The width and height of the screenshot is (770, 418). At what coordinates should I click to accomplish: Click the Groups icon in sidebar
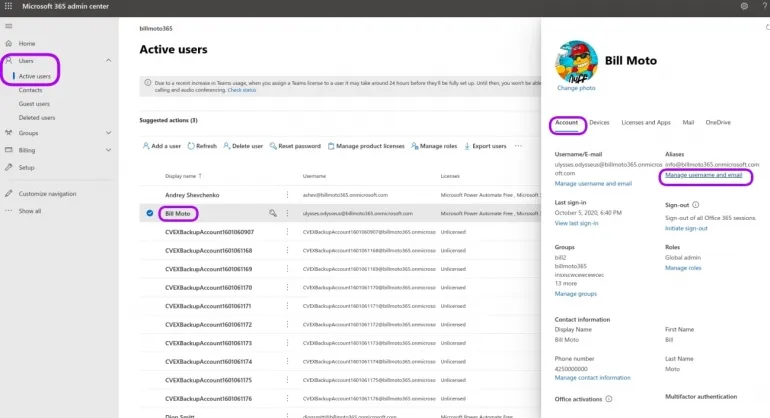8,133
